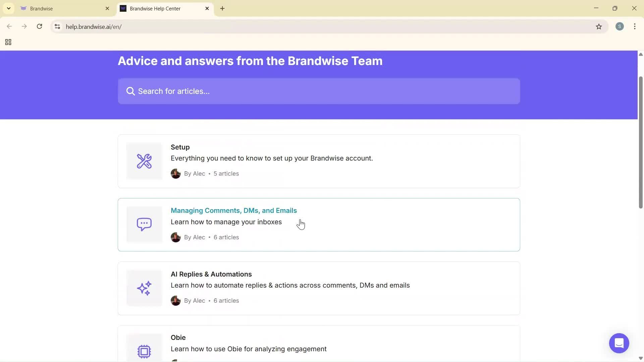The image size is (644, 362).
Task: Click the sparkles icon for AI Replies
Action: pyautogui.click(x=144, y=288)
